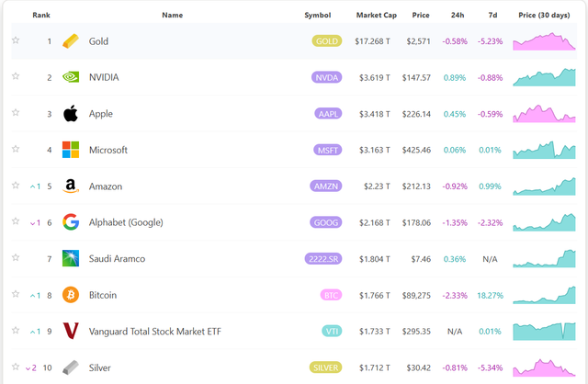Image resolution: width=588 pixels, height=384 pixels.
Task: Open NVIDIA's 30-day price sparkline
Action: (544, 77)
